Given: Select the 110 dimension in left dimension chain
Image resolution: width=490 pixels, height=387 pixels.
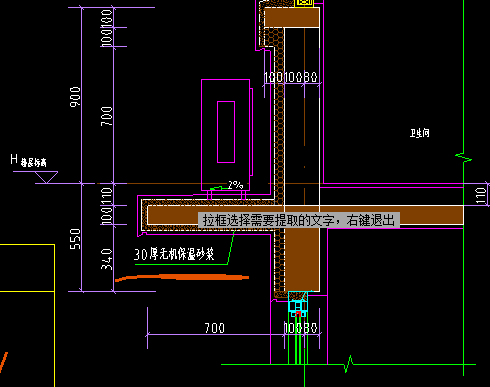Looking at the screenshot, I should point(107,196).
